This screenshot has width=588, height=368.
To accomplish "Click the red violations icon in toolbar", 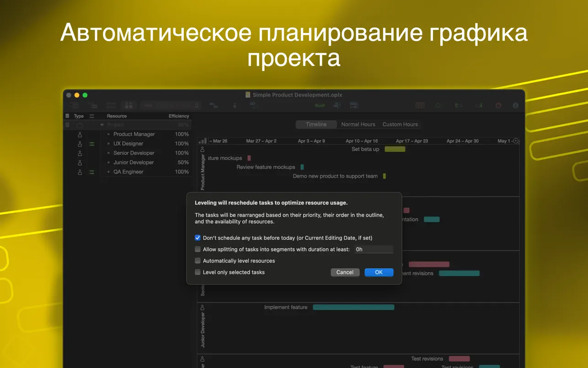I will coord(498,105).
